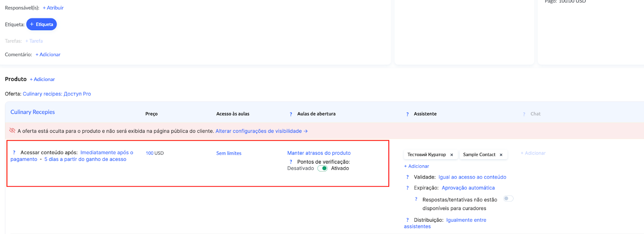Screen dimensions: 644x234
Task: Click the help icon next to Assistente
Action: 407,114
